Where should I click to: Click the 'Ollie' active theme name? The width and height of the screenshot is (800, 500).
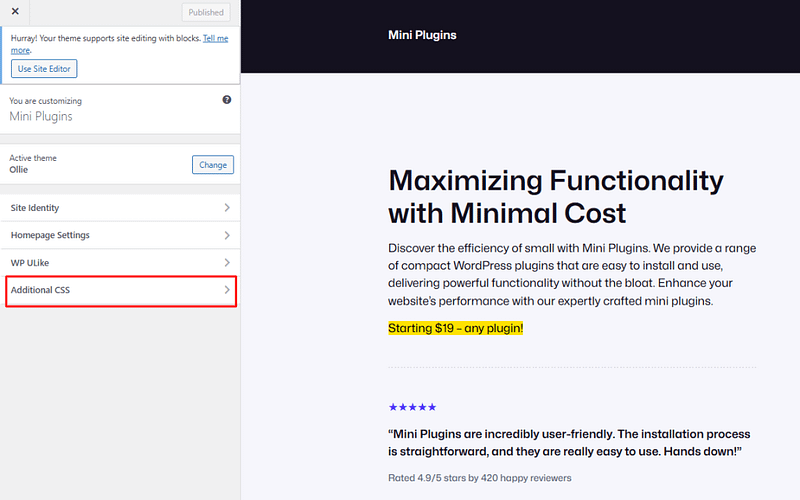click(18, 170)
